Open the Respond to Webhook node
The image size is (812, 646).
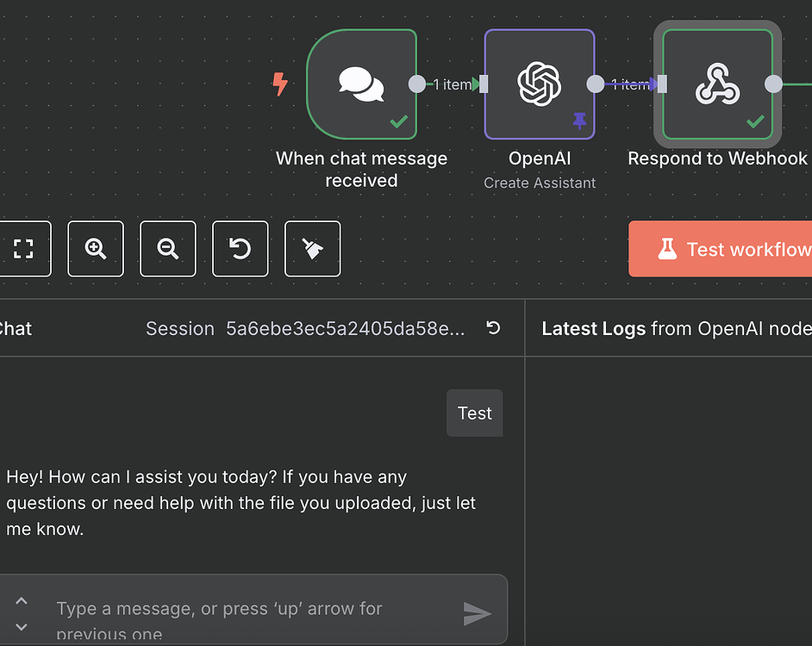click(718, 84)
